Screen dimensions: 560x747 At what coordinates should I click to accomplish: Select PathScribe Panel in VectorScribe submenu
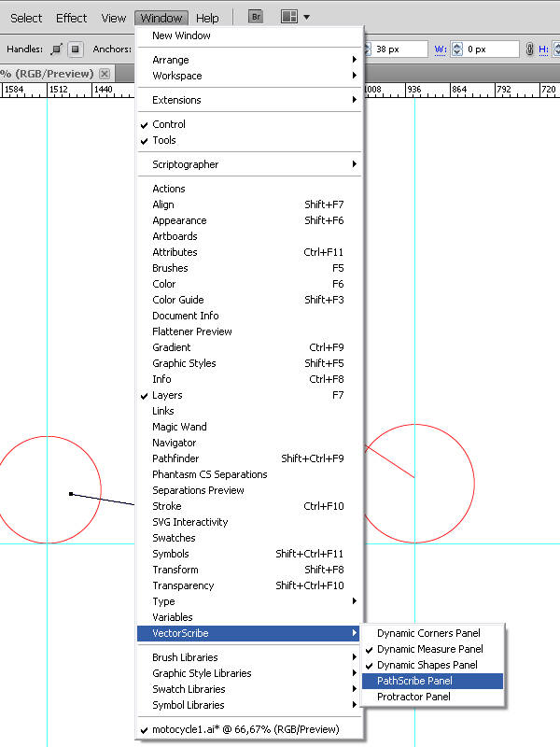pos(432,681)
